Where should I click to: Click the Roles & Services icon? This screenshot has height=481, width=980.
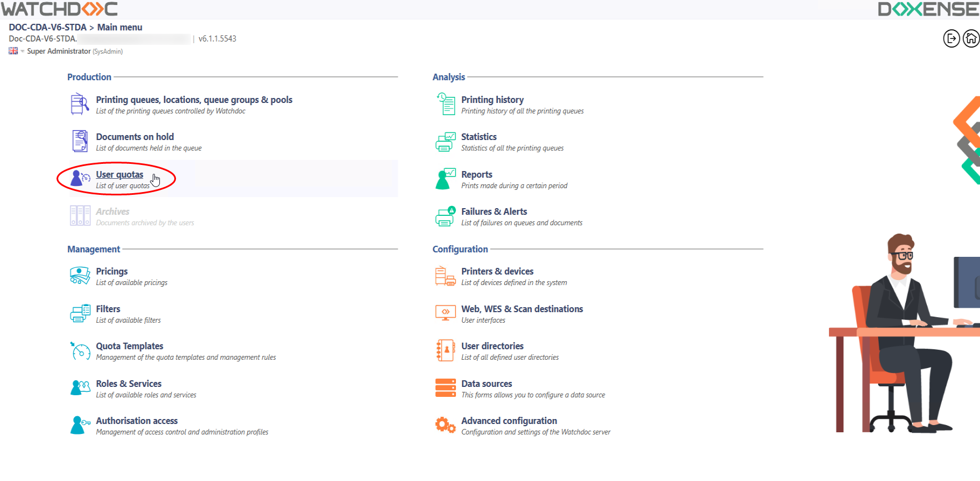click(80, 388)
